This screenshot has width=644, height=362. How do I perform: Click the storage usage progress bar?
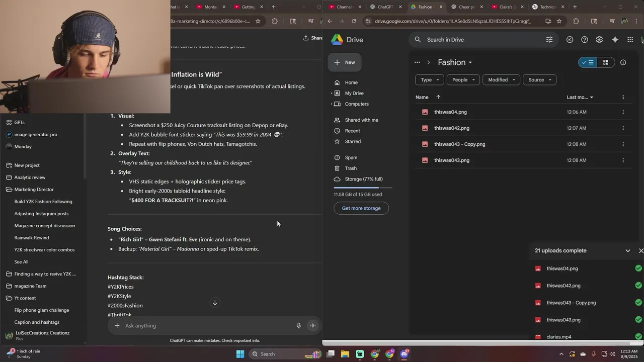click(x=363, y=188)
